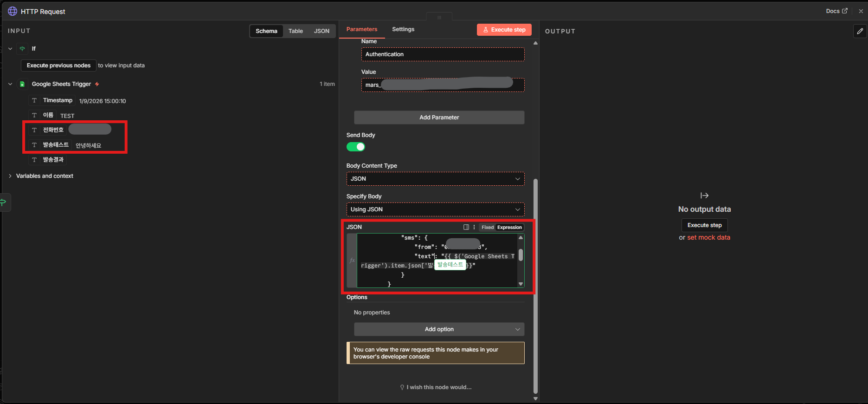Switch to the Settings tab
868x404 pixels.
tap(403, 29)
